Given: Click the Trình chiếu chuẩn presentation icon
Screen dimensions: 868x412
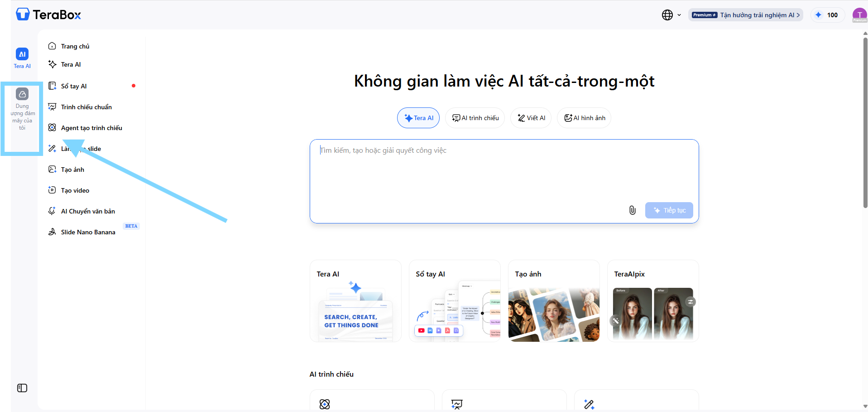Looking at the screenshot, I should click(x=52, y=107).
